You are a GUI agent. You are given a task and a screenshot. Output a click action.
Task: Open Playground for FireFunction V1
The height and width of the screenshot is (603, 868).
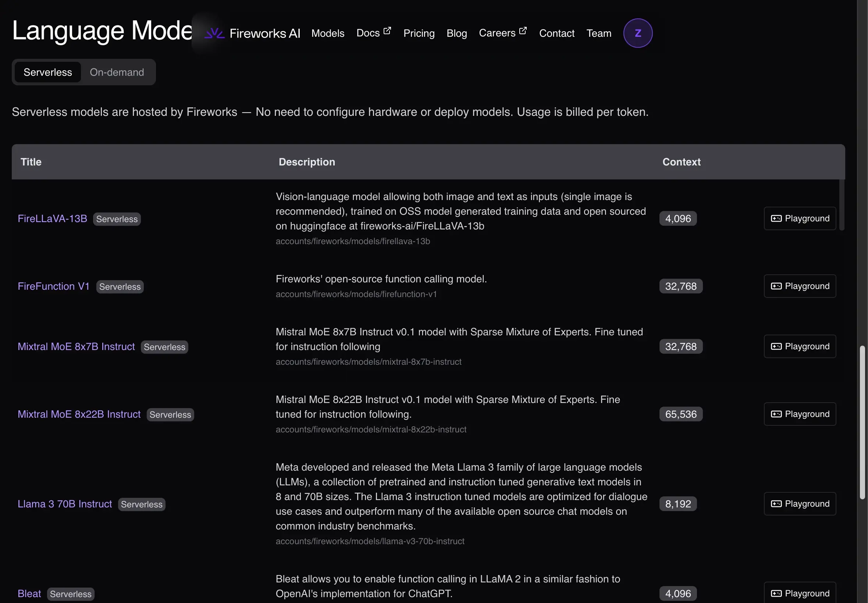800,286
